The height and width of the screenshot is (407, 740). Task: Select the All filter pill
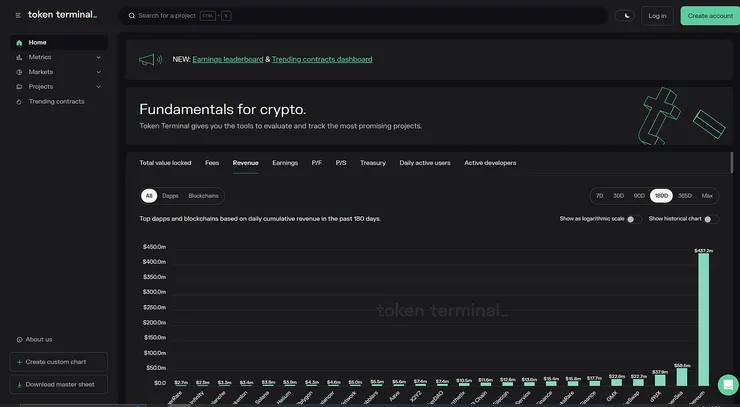(149, 196)
